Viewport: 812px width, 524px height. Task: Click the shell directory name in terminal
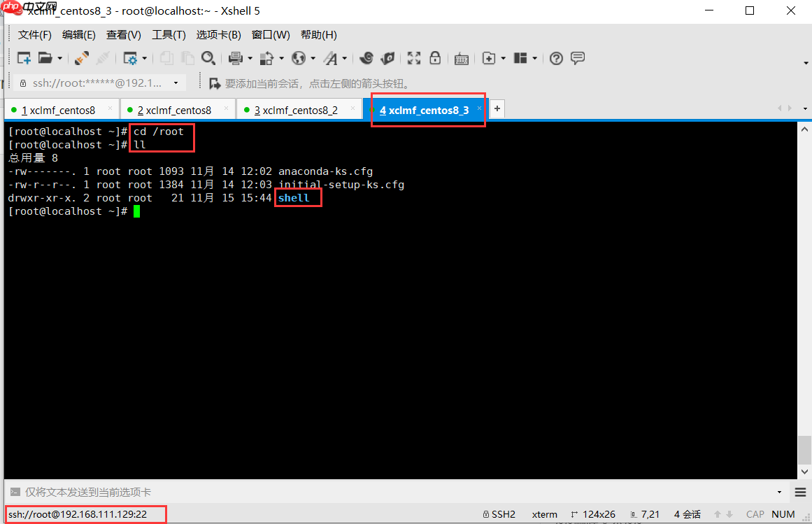coord(294,198)
